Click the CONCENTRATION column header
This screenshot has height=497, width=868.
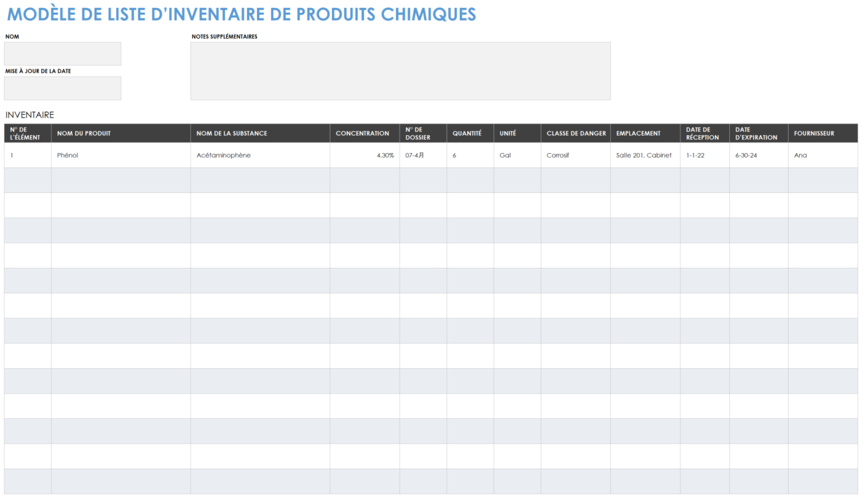[365, 133]
